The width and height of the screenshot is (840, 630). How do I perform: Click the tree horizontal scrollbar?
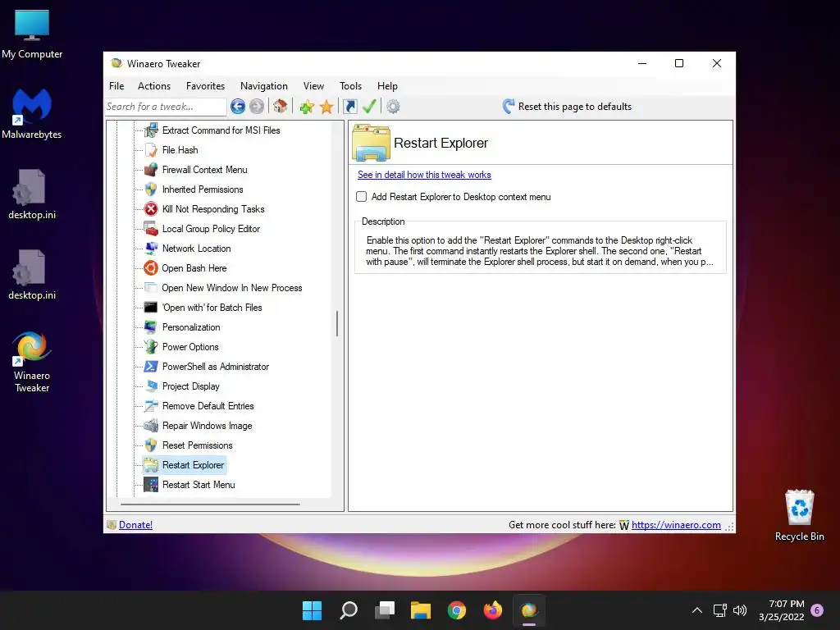pos(210,504)
